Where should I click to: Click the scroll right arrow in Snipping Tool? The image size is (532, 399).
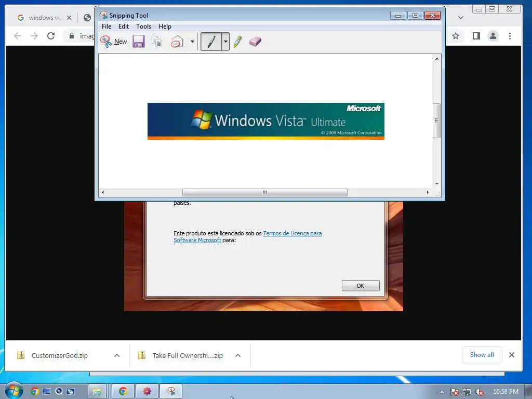click(428, 192)
